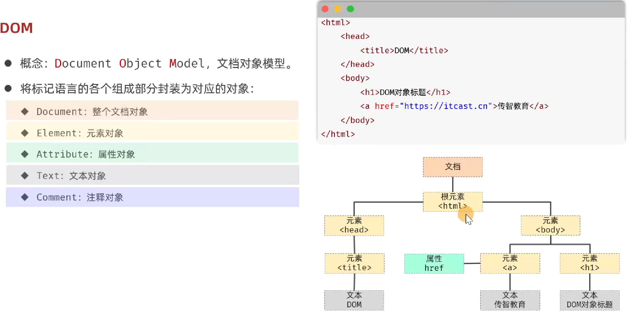The width and height of the screenshot is (644, 325).
Task: Click the Element: 元素对象 row
Action: [152, 133]
